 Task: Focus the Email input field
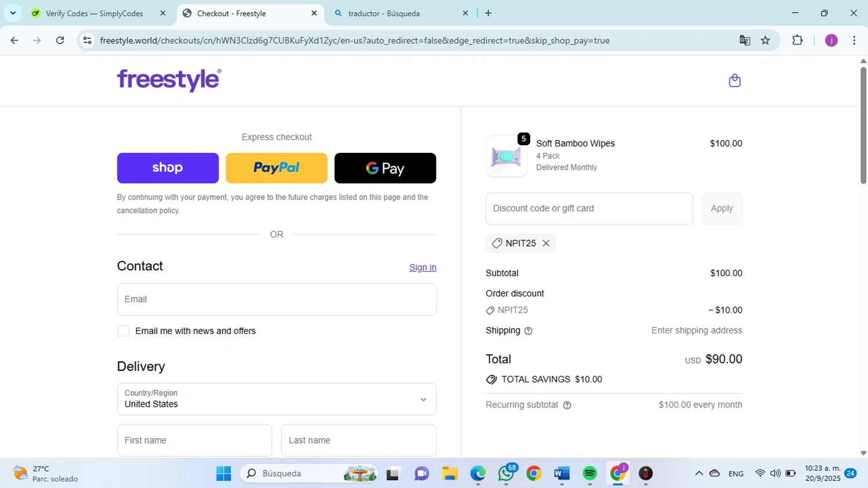pos(277,299)
